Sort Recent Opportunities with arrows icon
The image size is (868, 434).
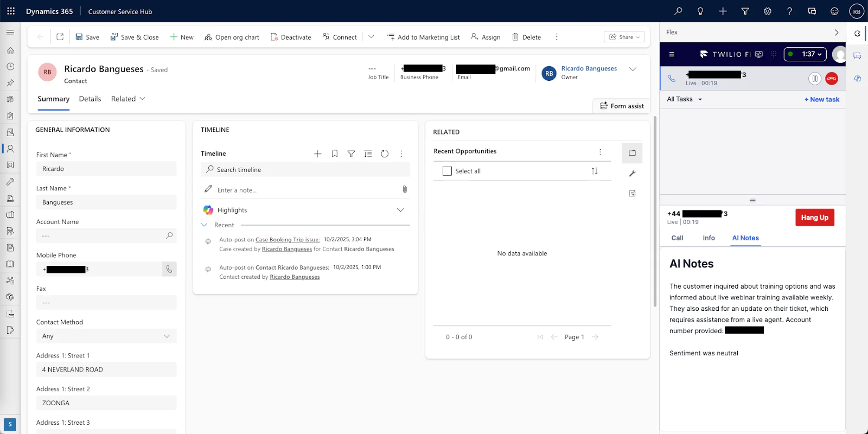click(x=595, y=171)
